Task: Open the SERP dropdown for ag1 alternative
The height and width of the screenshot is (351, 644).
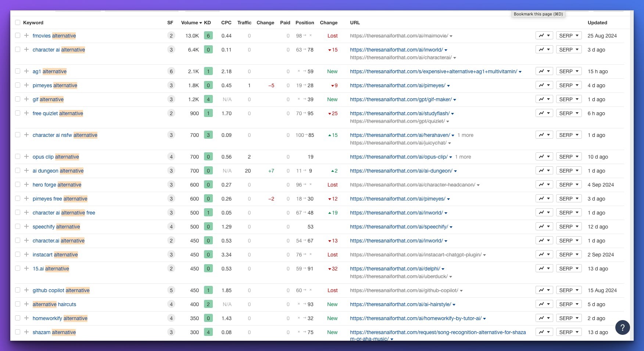Action: tap(569, 71)
